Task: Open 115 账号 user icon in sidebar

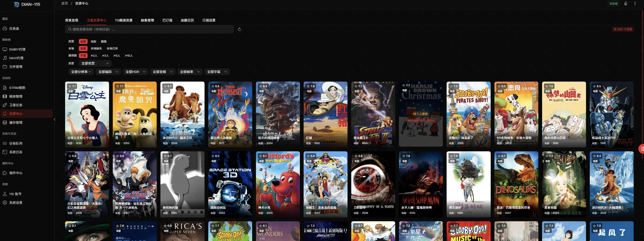Action: tap(5, 194)
